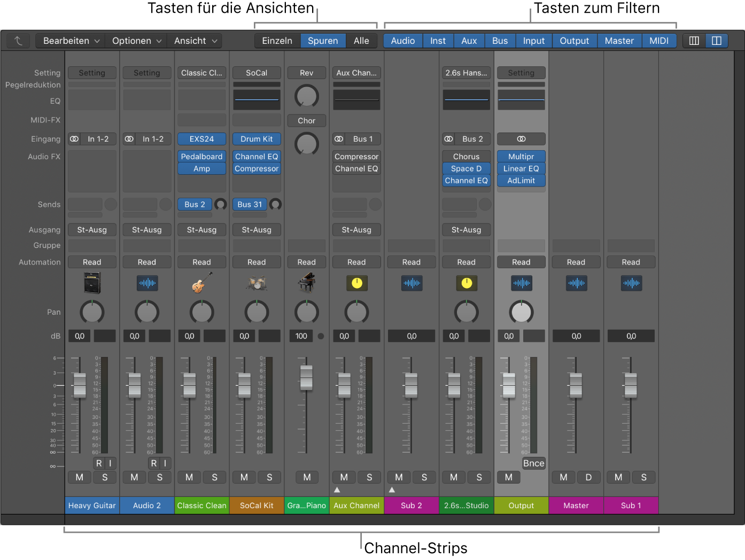Click the Grand Piano track icon
The width and height of the screenshot is (745, 560).
[306, 283]
